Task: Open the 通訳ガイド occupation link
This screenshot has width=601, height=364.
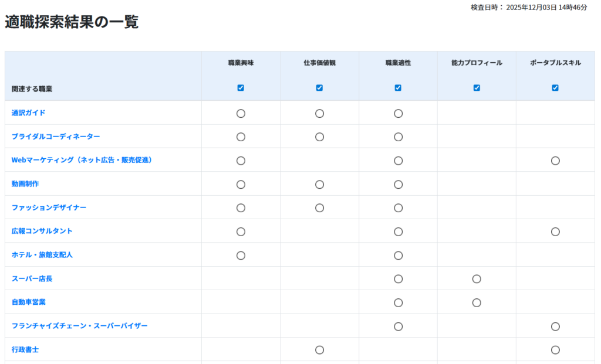Action: point(29,113)
